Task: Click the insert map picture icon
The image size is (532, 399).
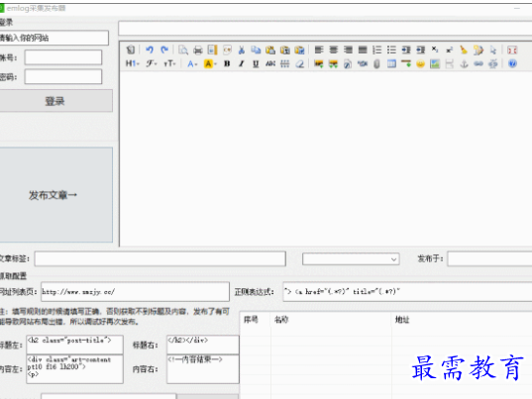Action: (x=435, y=63)
